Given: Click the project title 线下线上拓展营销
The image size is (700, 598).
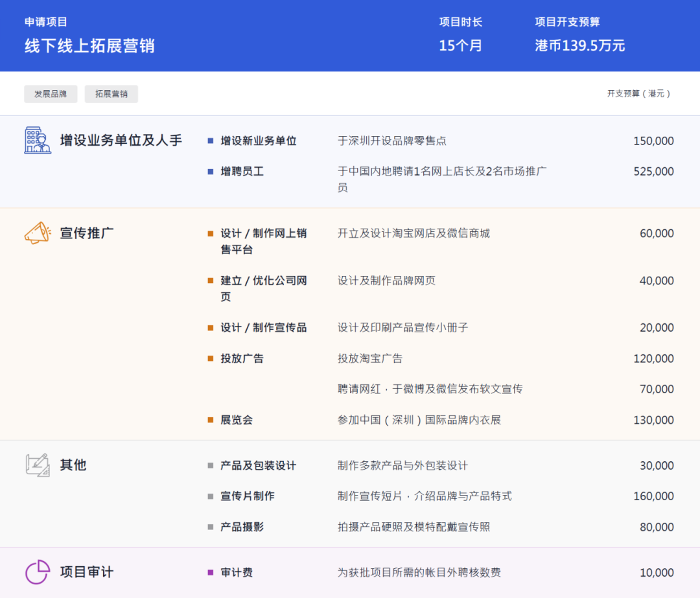Looking at the screenshot, I should (89, 45).
